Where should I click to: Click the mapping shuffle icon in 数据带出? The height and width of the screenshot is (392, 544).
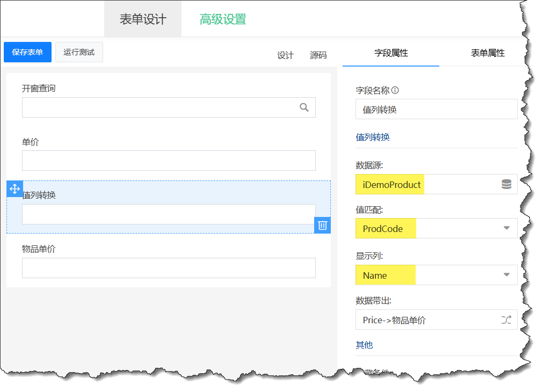tap(506, 320)
